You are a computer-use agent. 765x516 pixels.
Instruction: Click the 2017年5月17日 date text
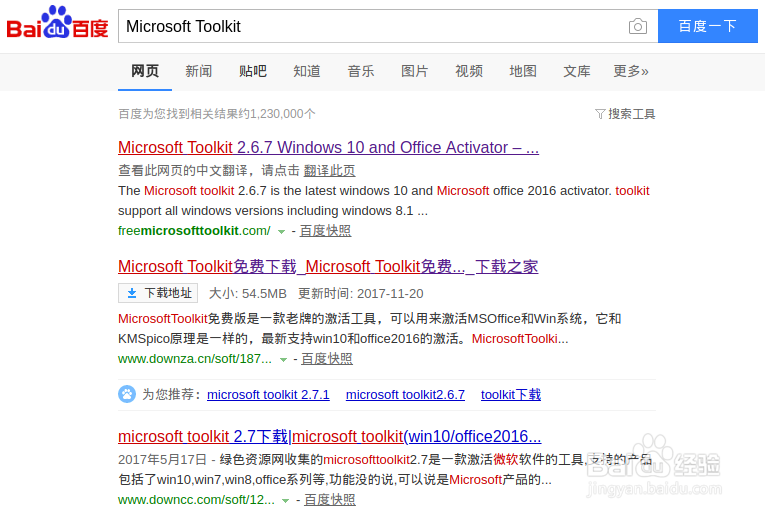162,459
